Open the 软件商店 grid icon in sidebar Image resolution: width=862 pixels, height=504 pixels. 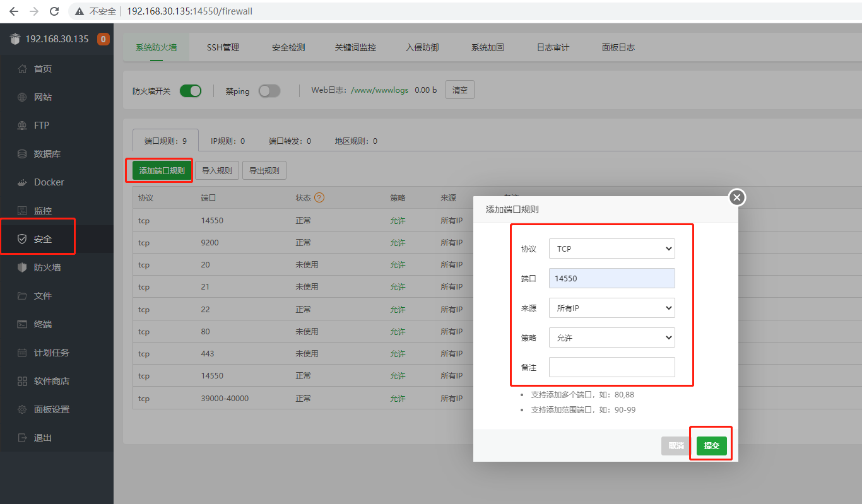click(x=22, y=381)
